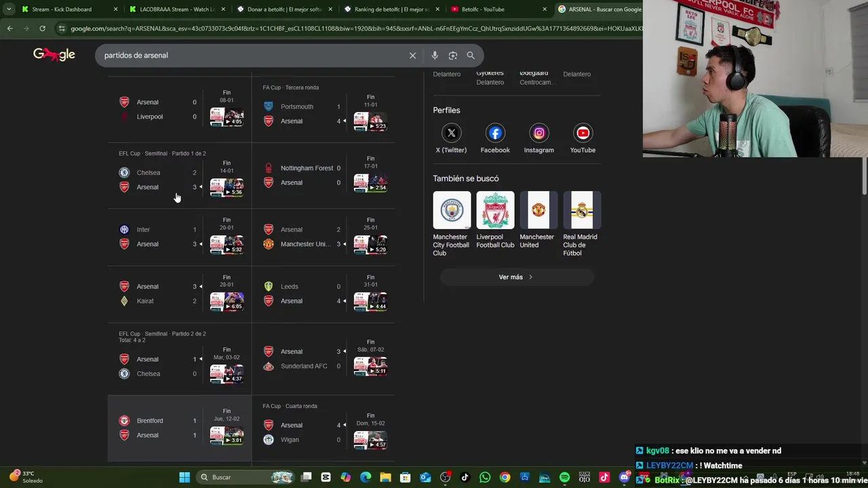Screen dimensions: 868x488
Task: Play Arsenal vs Wigan highlights video
Action: (x=370, y=440)
